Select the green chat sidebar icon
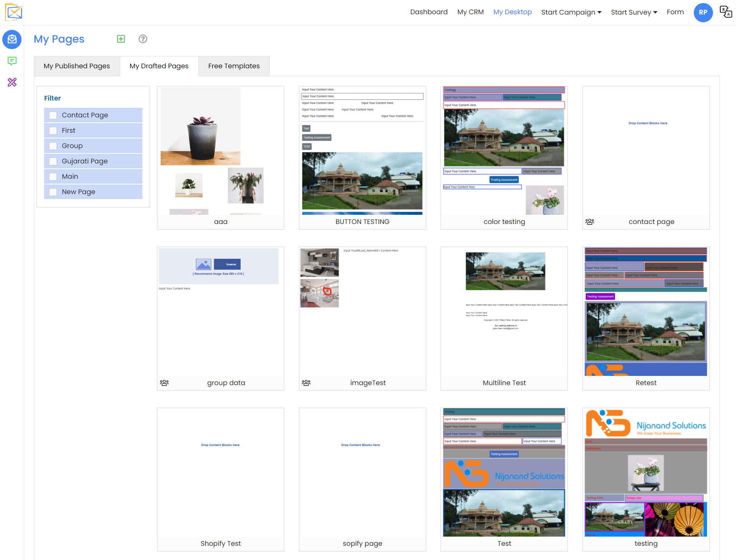The height and width of the screenshot is (560, 736). pos(12,61)
